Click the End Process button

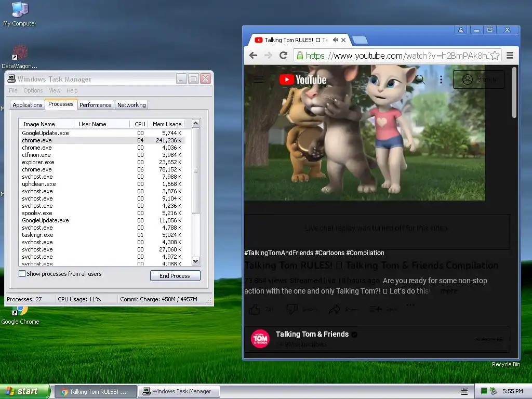pos(175,276)
